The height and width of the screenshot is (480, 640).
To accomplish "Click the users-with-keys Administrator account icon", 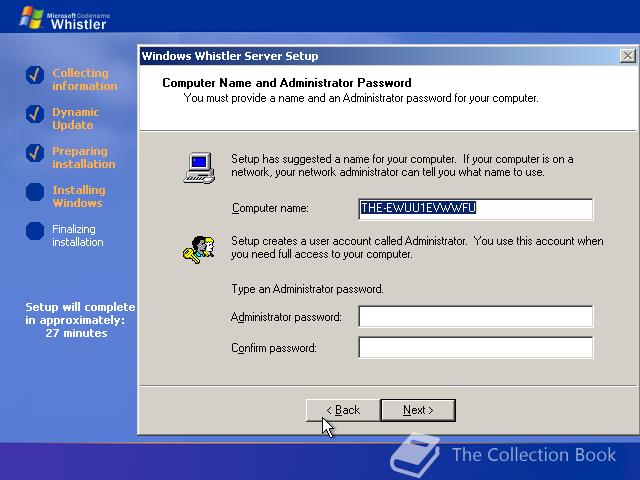I will [199, 249].
